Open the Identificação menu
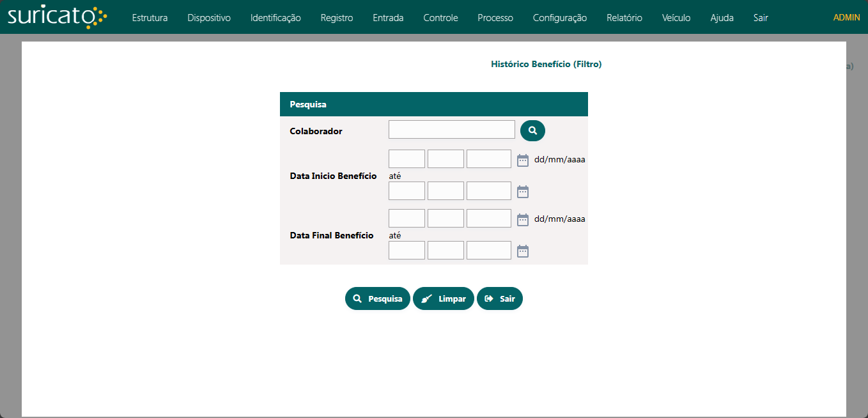Screen dimensions: 868x418 [275, 18]
